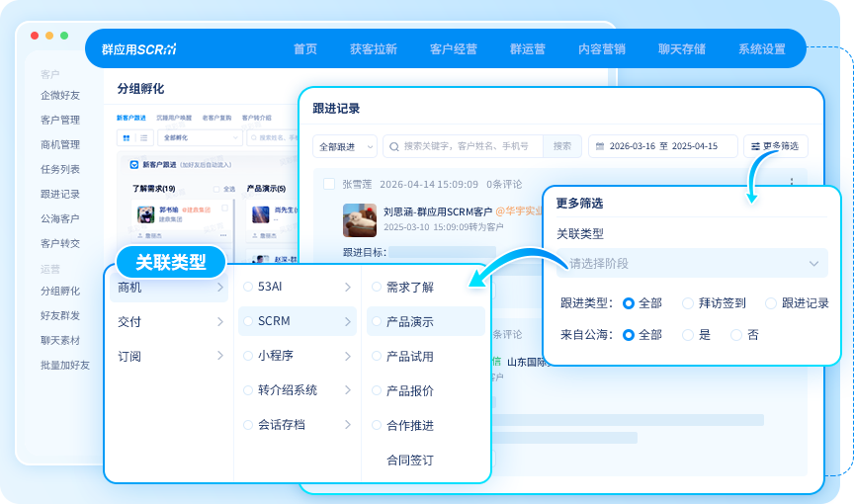Click the collapse icon beside 新客户跟进
This screenshot has width=854, height=504.
134,164
